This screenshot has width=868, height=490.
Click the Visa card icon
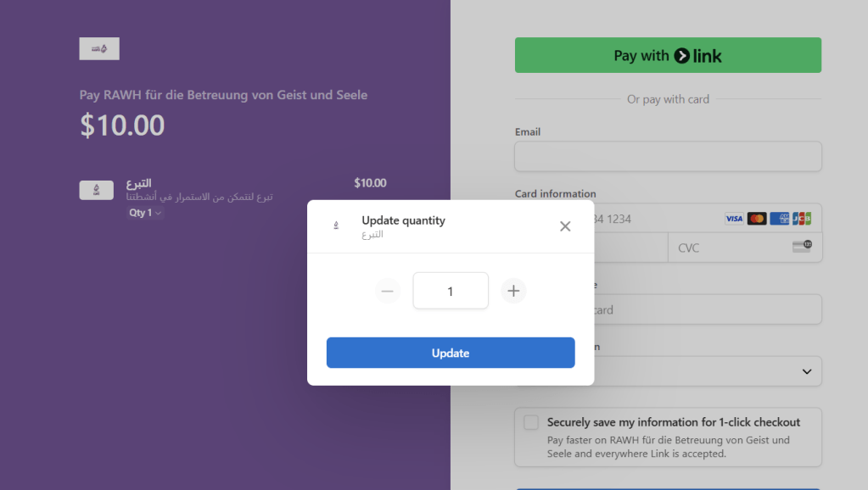(x=734, y=219)
